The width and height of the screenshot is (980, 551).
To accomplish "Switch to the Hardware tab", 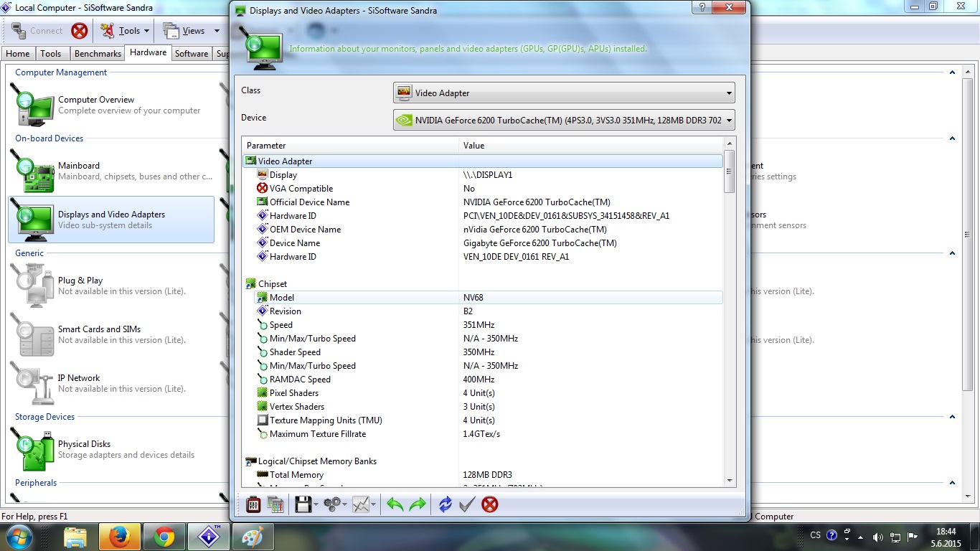I will (x=149, y=53).
